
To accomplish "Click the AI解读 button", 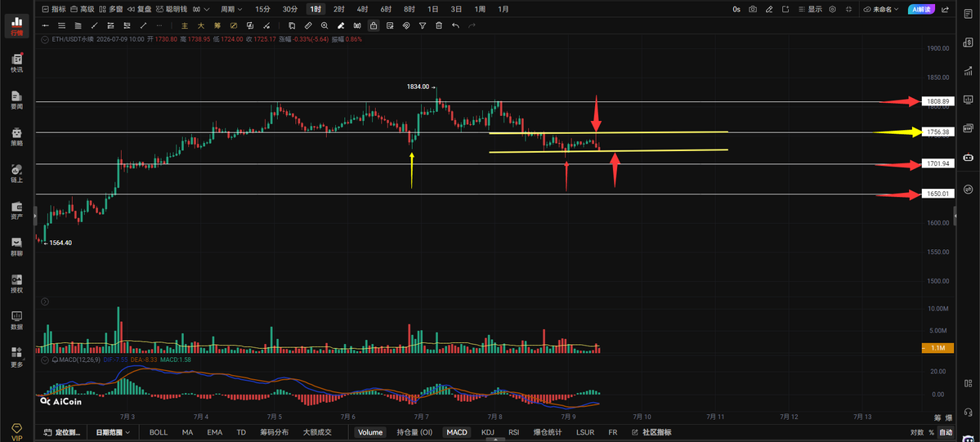I will pos(920,9).
